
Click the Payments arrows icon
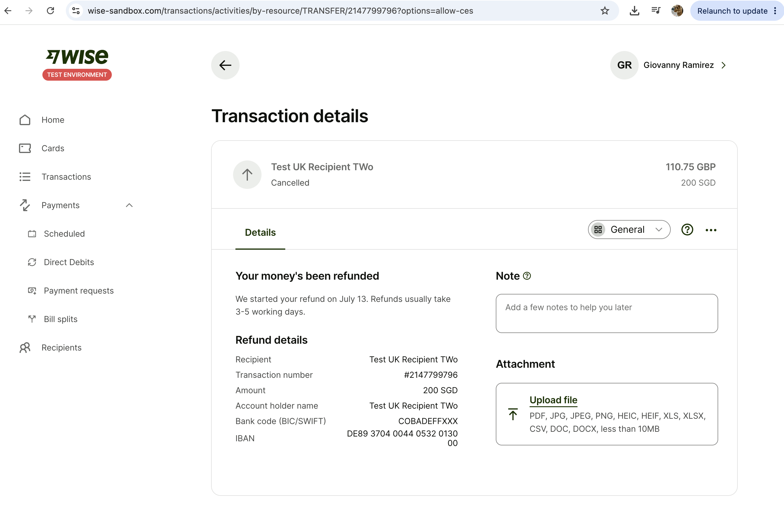pyautogui.click(x=25, y=206)
